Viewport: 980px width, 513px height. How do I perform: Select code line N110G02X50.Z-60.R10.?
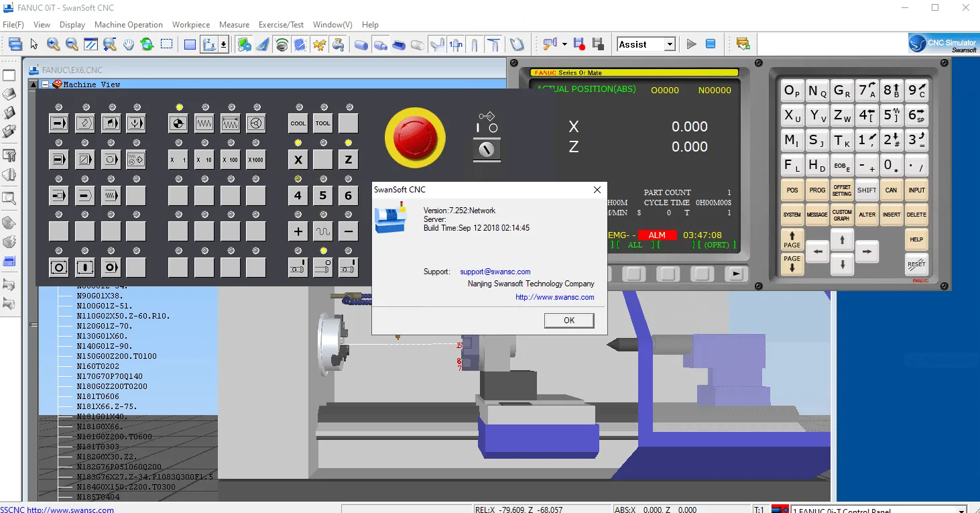tap(123, 316)
